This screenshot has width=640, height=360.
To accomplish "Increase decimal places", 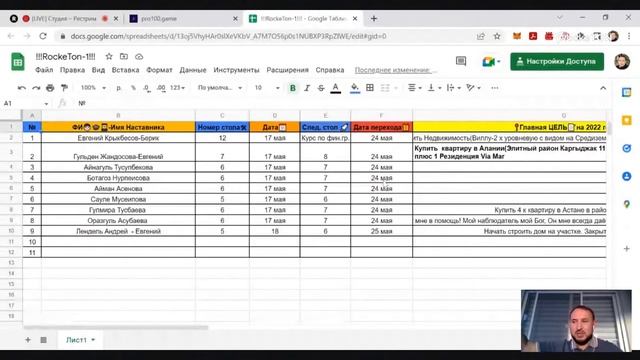I will pos(161,88).
